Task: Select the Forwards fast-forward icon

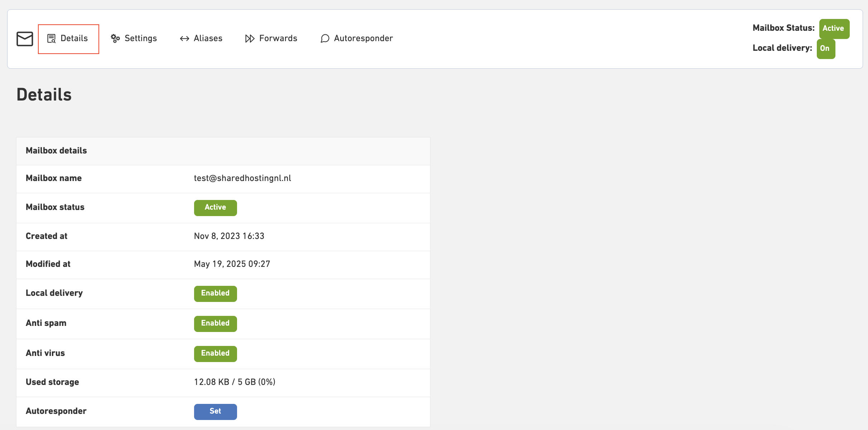Action: click(x=250, y=38)
